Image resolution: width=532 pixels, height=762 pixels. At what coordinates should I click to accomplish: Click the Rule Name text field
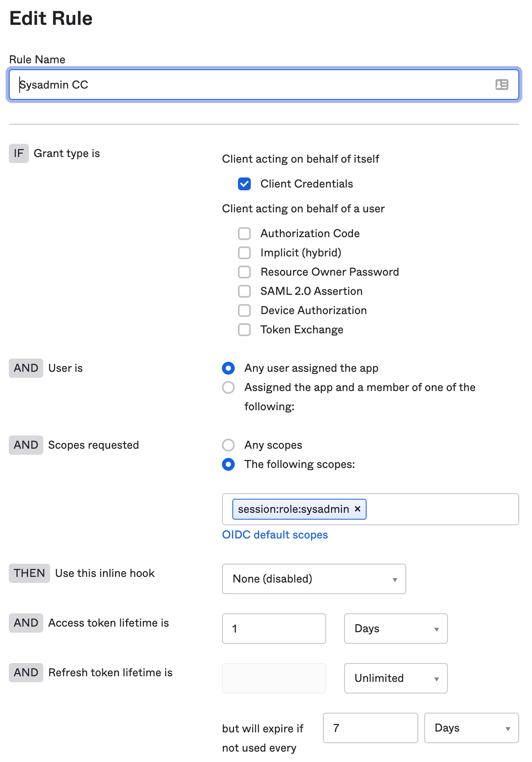pyautogui.click(x=264, y=85)
